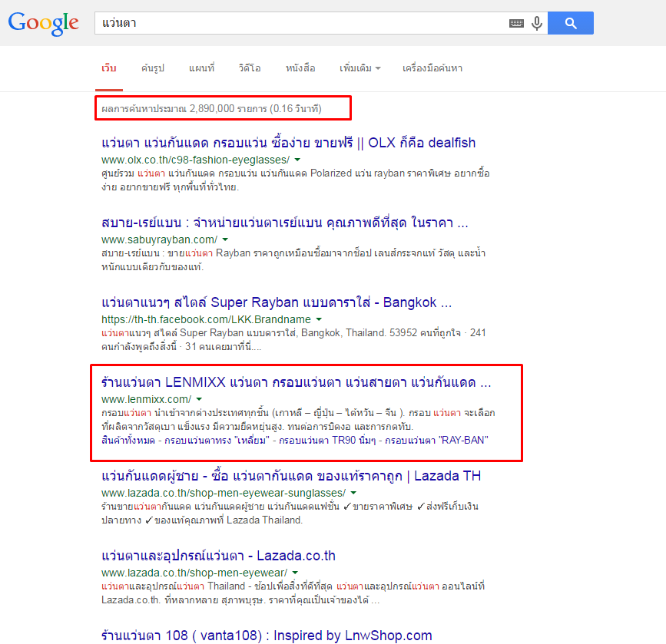Screen dimensions: 666x644
Task: Expand the เพิ่มเติม dropdown menu
Action: coord(360,68)
